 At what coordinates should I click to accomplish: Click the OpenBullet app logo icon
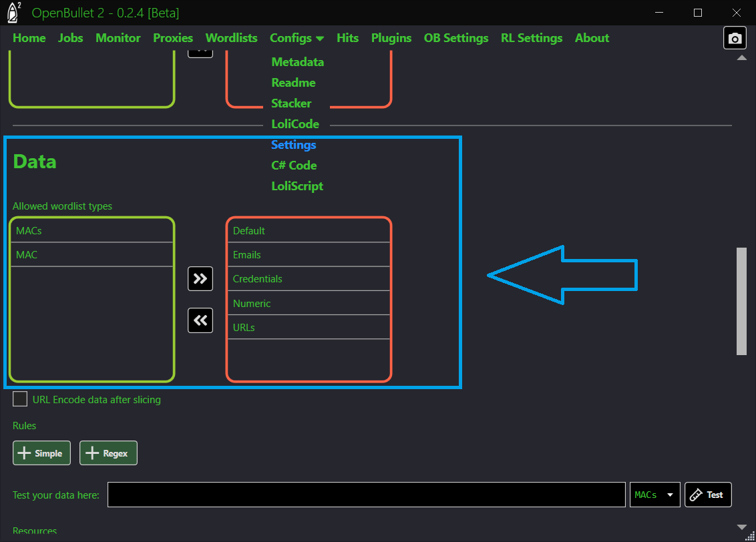15,13
